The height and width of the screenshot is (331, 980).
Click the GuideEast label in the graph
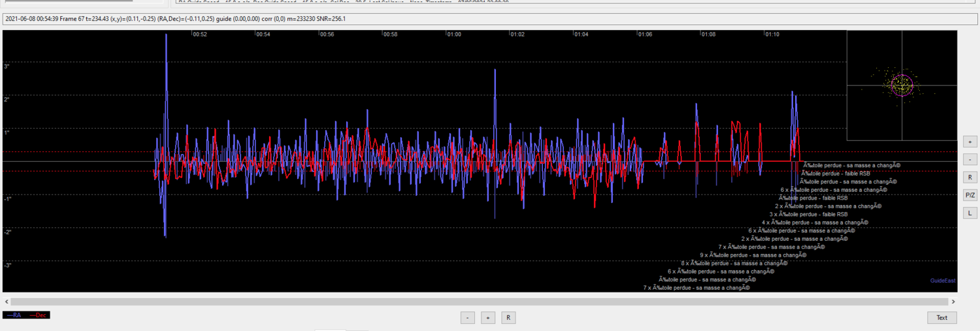coord(943,281)
